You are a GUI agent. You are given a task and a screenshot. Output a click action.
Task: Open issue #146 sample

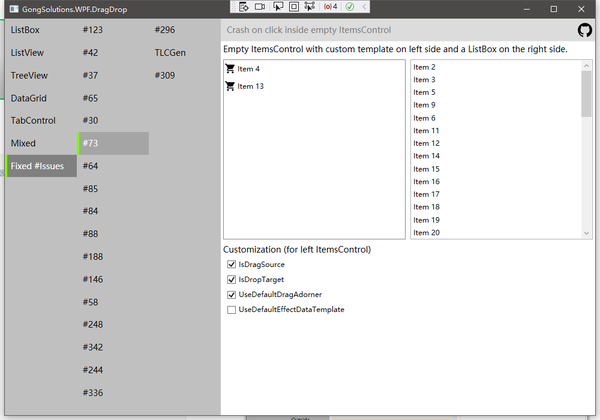(x=113, y=279)
